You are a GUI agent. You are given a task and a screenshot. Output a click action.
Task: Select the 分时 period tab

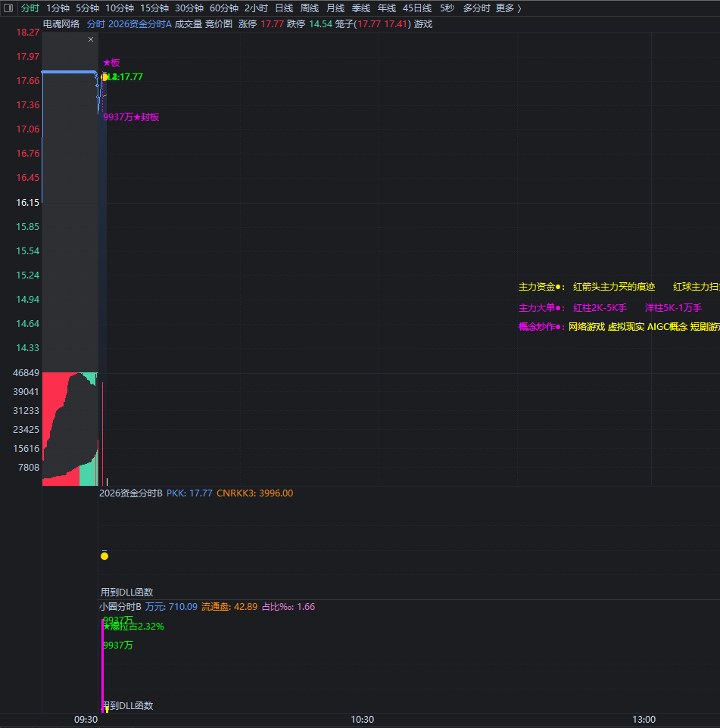coord(30,8)
